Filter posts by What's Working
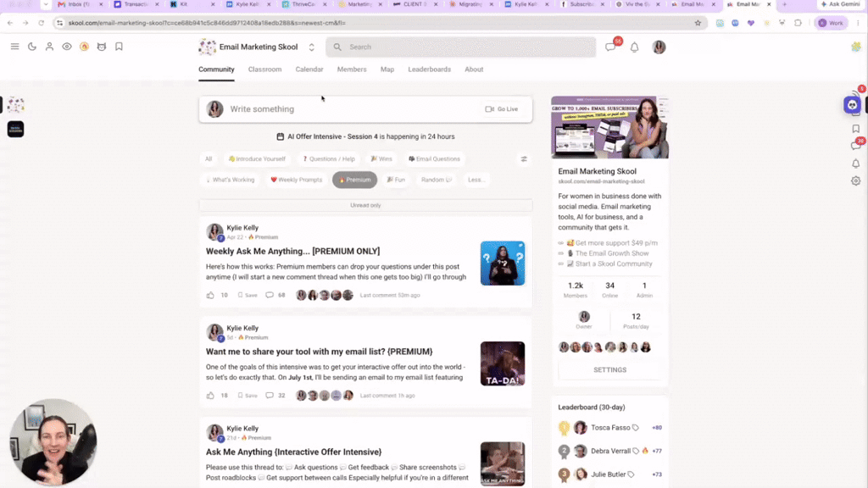Viewport: 868px width, 488px height. (x=230, y=180)
